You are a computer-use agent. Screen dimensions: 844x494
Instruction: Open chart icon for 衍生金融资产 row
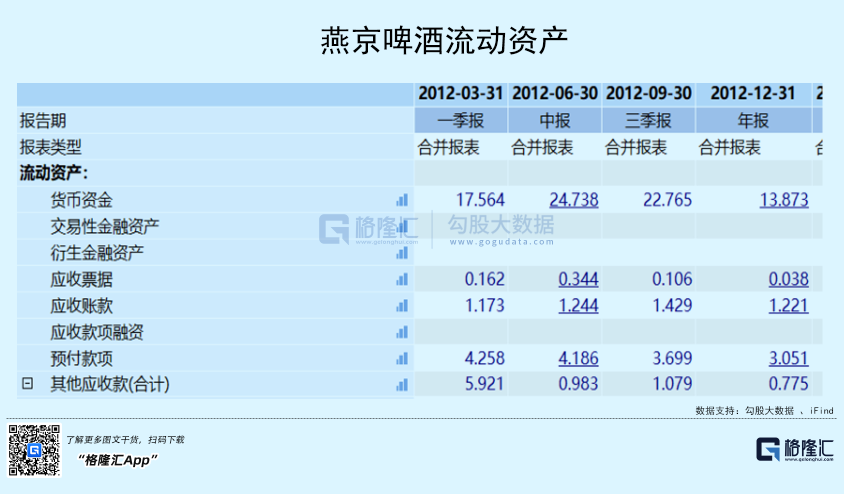402,253
